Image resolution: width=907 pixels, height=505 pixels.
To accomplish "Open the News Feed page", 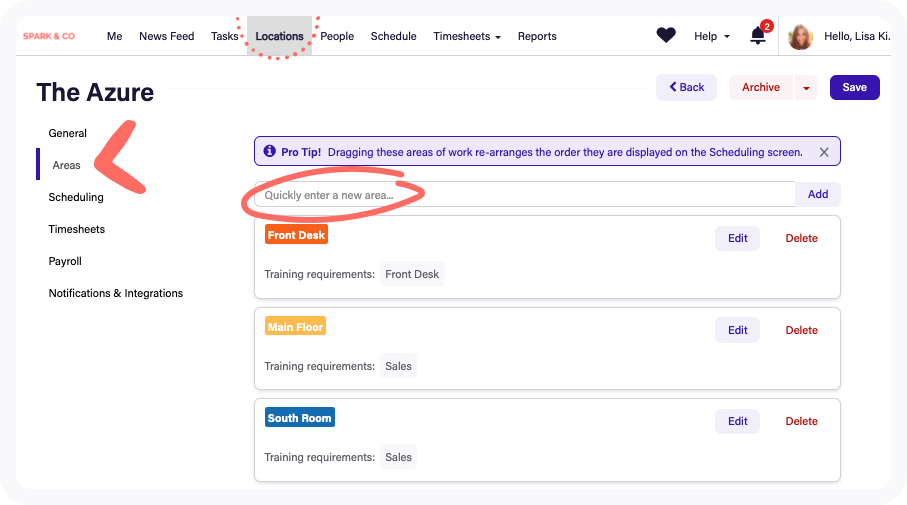I will (166, 36).
